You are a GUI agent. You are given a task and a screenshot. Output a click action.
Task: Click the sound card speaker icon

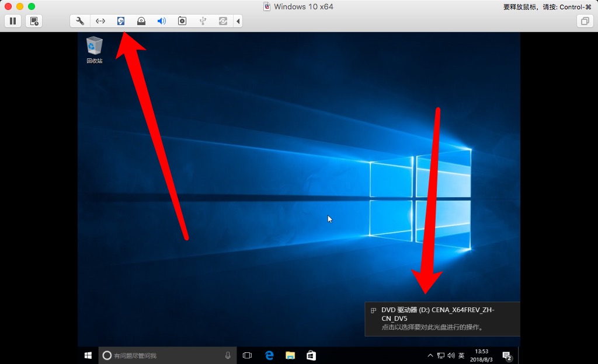tap(162, 21)
